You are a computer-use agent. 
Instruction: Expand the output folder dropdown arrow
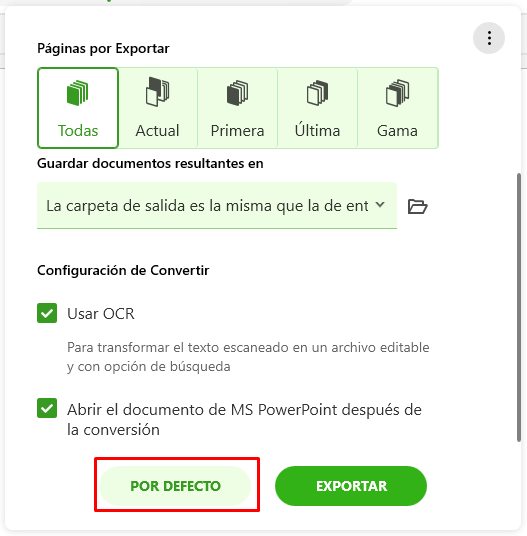point(380,205)
